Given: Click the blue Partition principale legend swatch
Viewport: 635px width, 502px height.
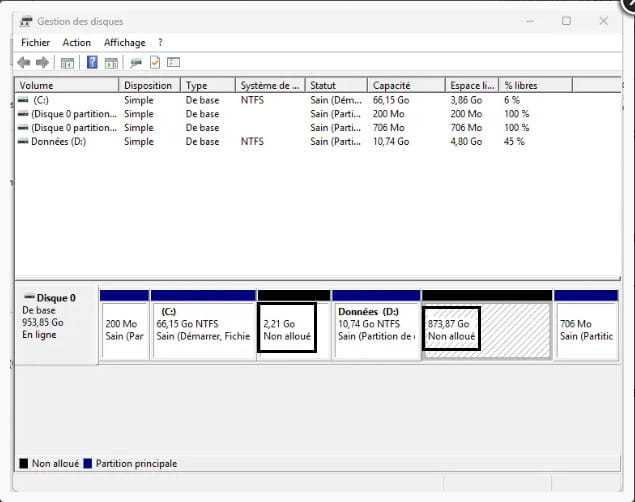Looking at the screenshot, I should 89,464.
